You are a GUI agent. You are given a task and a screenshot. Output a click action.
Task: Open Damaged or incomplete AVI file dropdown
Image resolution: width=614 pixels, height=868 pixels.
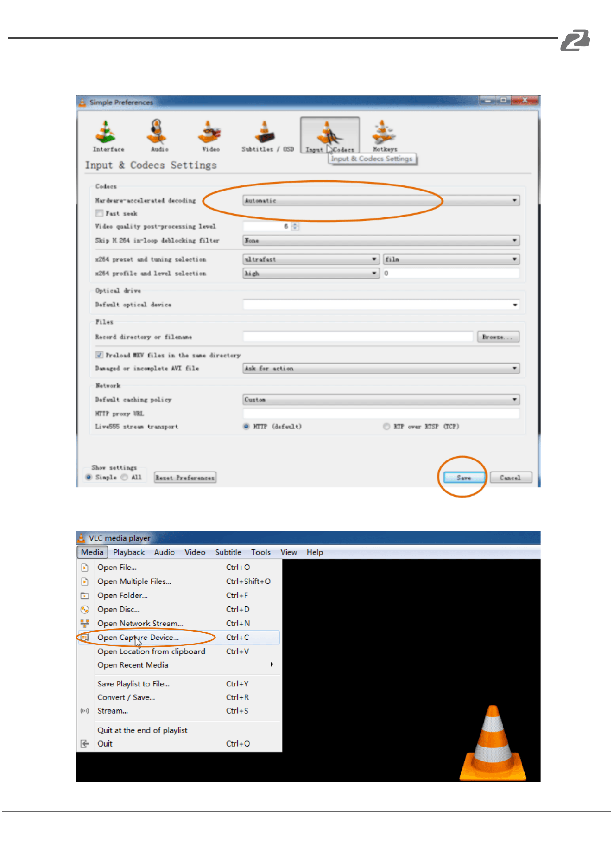(381, 368)
